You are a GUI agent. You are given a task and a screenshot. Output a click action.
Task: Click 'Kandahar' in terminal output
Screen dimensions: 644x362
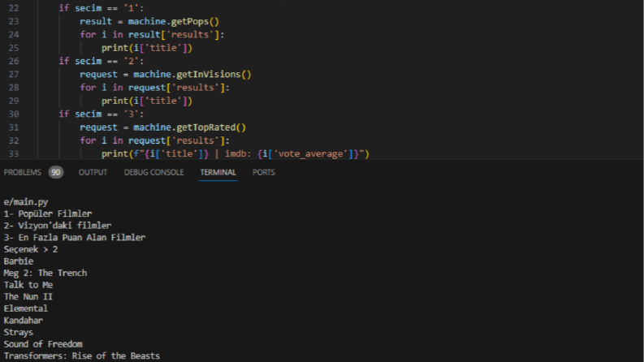[24, 321]
